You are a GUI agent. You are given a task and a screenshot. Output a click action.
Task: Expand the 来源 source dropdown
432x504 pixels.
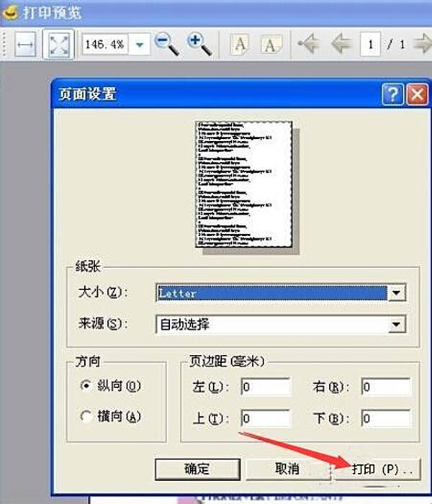(x=396, y=324)
